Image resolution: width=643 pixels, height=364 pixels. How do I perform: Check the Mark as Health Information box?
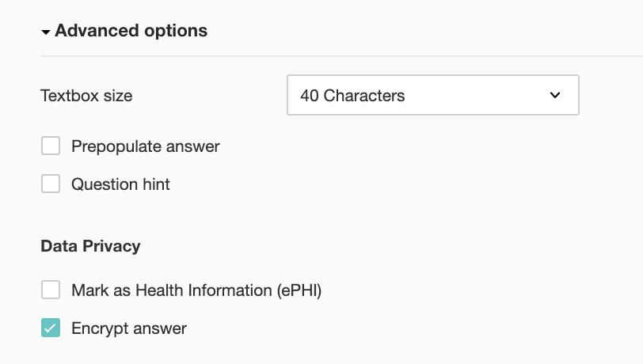(x=51, y=290)
